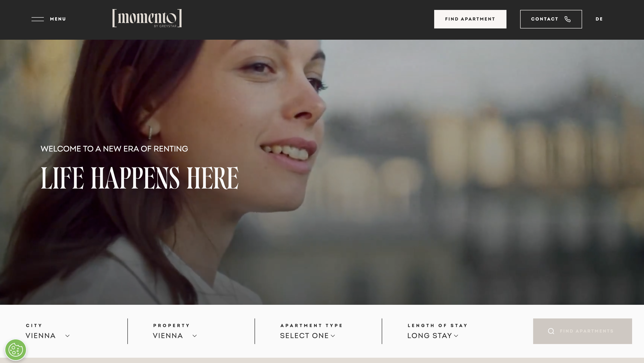Open Apartment Type Select One dropdown
The width and height of the screenshot is (644, 363).
click(x=307, y=336)
